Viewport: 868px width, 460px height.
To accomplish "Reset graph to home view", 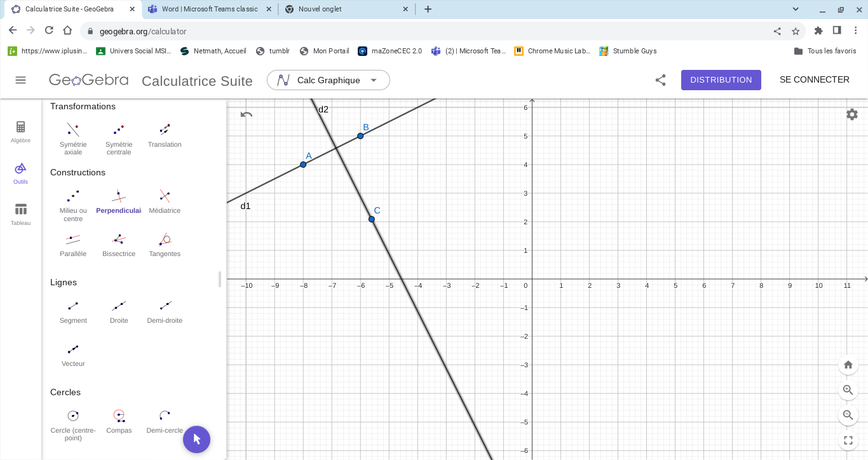I will (848, 365).
